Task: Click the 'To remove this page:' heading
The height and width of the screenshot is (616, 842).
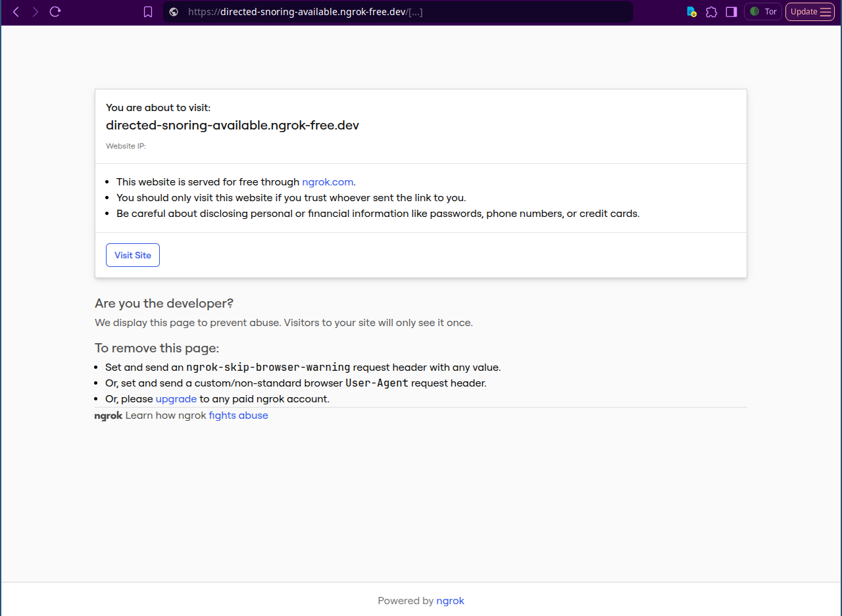Action: (x=157, y=348)
